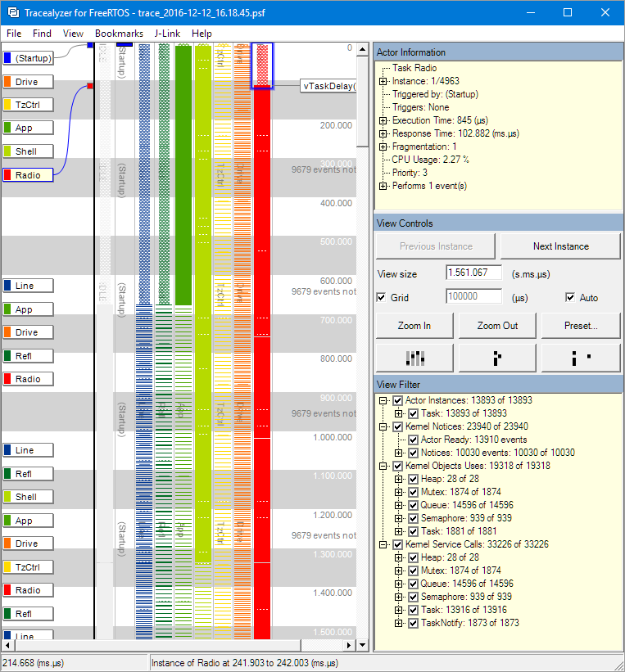This screenshot has height=672, width=625.
Task: Expand the Queue item under Kernel Objects Uses
Action: [398, 505]
